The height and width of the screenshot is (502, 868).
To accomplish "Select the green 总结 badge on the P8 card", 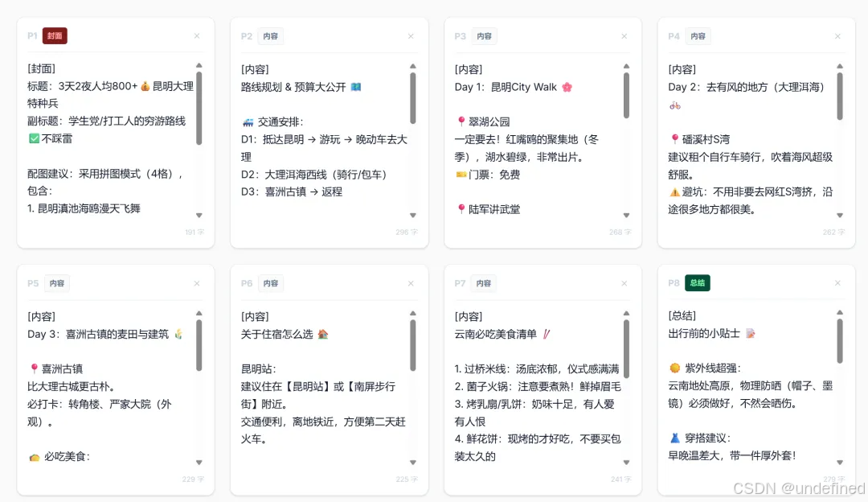I will pyautogui.click(x=697, y=283).
